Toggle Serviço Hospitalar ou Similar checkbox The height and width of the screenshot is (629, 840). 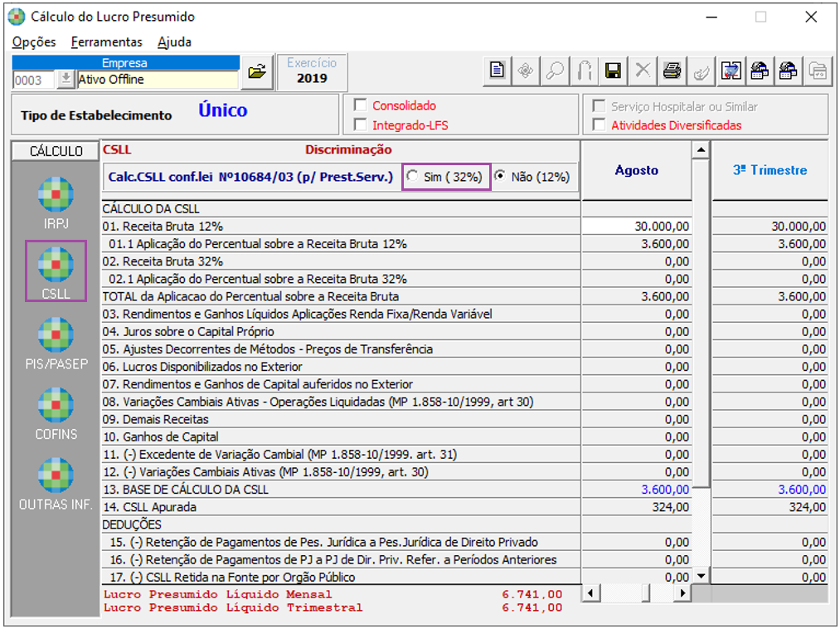click(599, 106)
